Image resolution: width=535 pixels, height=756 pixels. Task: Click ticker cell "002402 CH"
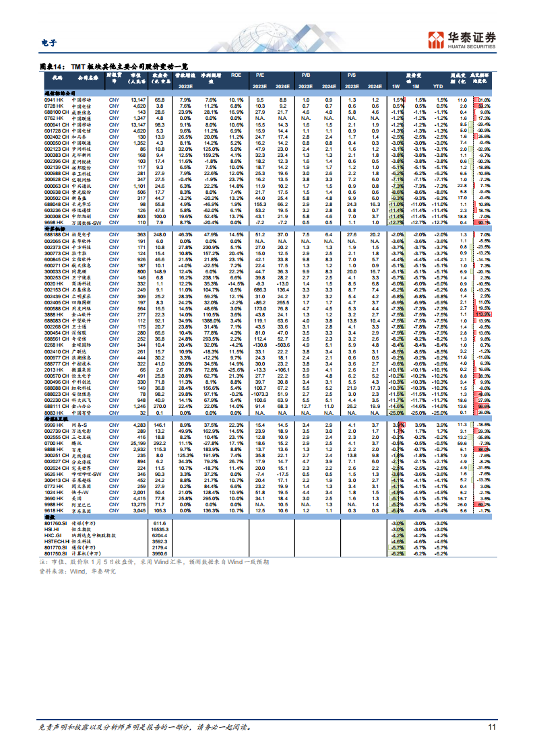pyautogui.click(x=56, y=137)
